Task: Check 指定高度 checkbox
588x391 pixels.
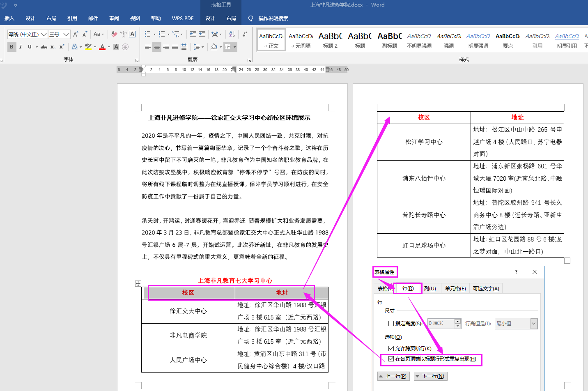Action: [x=391, y=323]
